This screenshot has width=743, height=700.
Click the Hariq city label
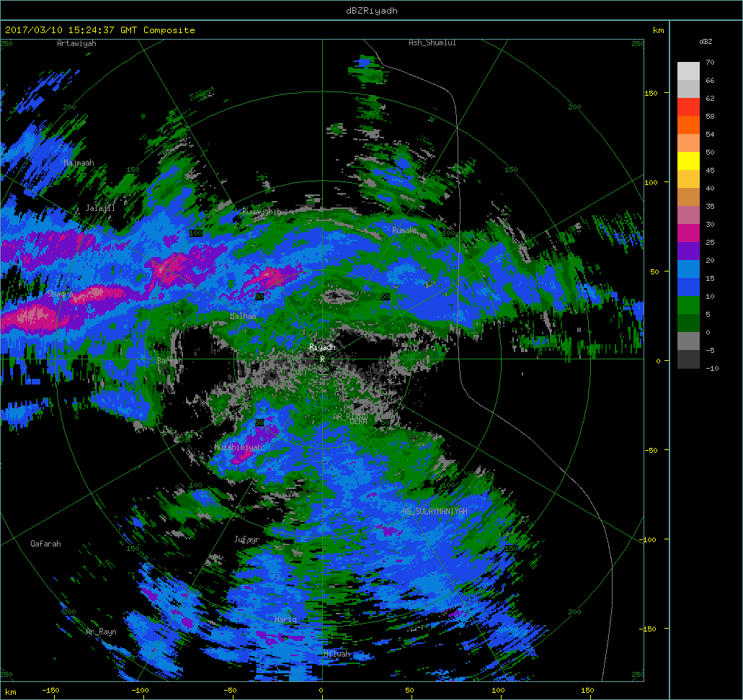[x=285, y=619]
